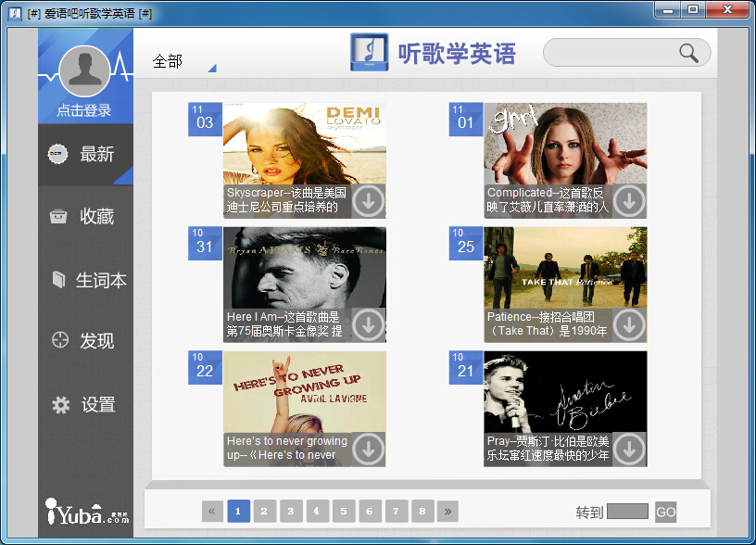
Task: Jump forward with the » pagination chevron
Action: pyautogui.click(x=448, y=511)
